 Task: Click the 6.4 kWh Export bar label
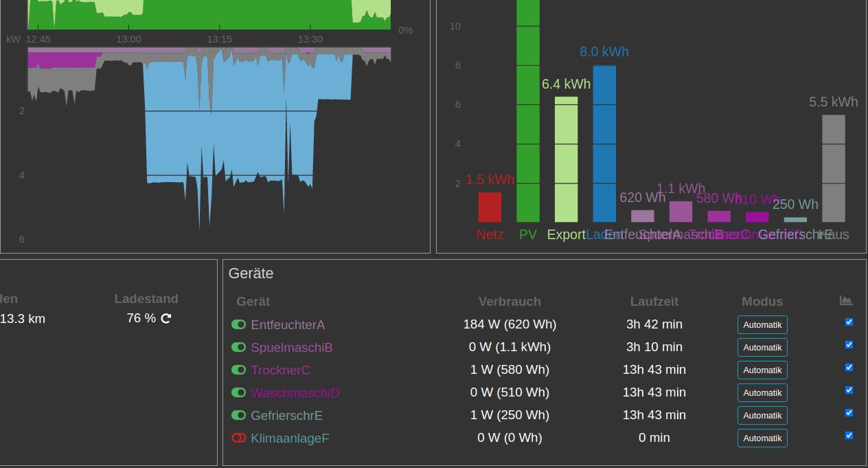pos(566,84)
